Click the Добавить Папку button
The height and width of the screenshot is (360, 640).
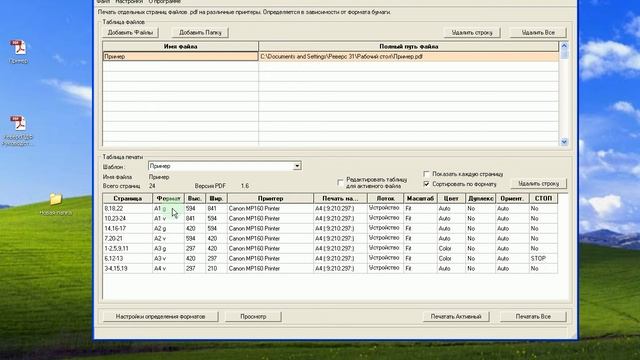coord(200,32)
